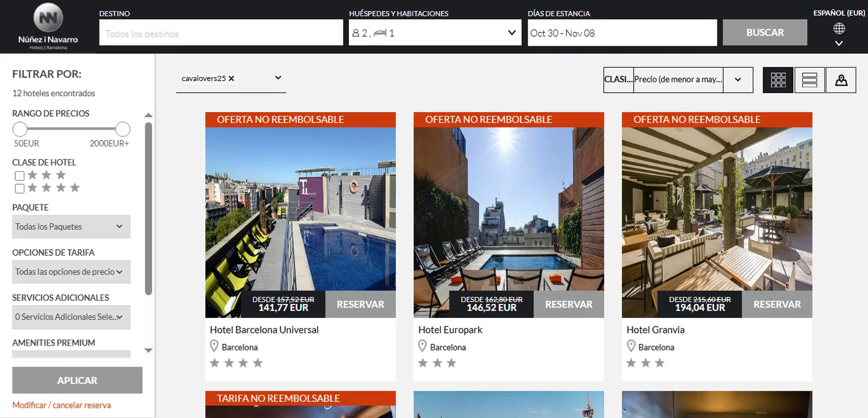Check the three-star hotel class box
Viewport: 868px width, 418px height.
pos(20,176)
